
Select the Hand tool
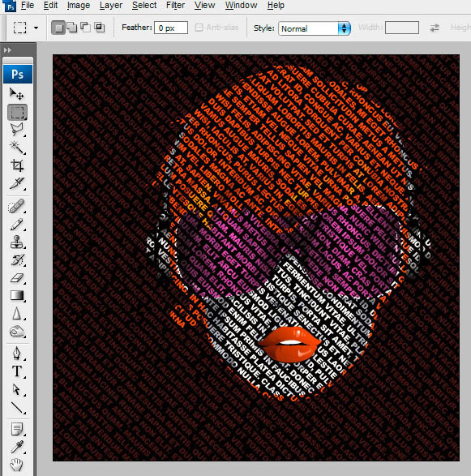click(17, 465)
